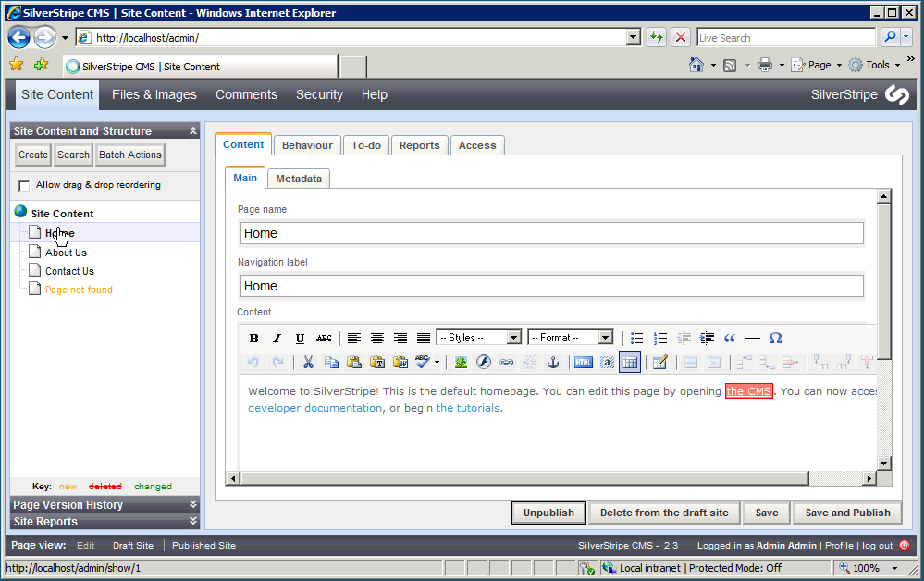Open the browser Page menu dropdown

(x=839, y=66)
